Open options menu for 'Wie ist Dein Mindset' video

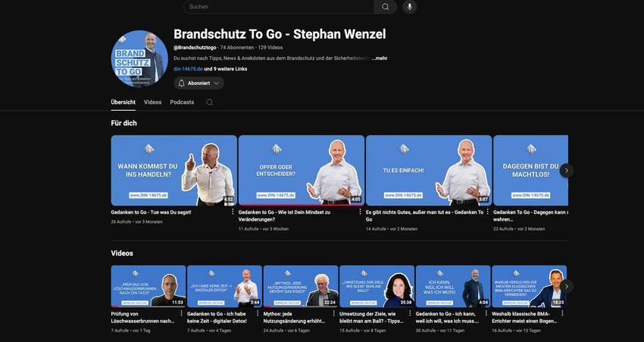pos(360,212)
